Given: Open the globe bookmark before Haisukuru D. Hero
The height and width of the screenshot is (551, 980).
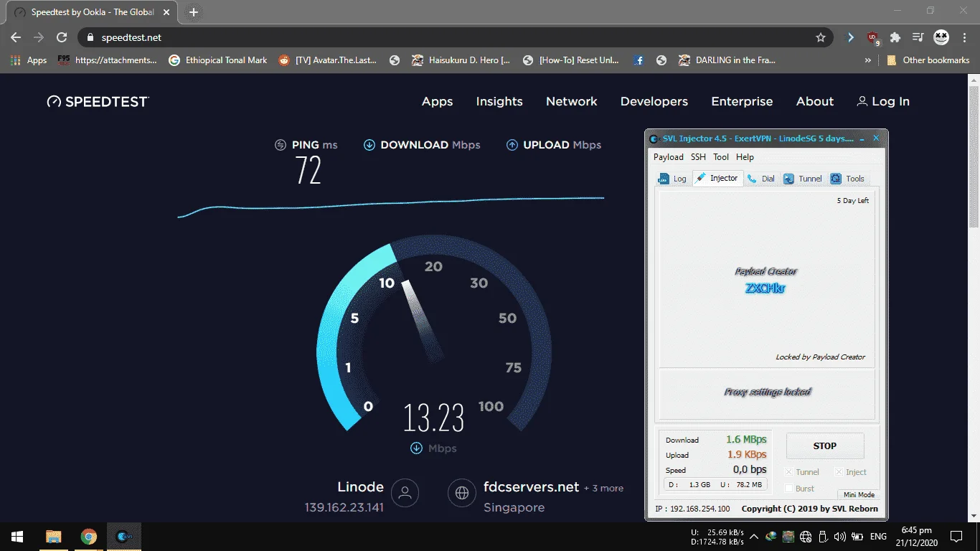Looking at the screenshot, I should [394, 60].
